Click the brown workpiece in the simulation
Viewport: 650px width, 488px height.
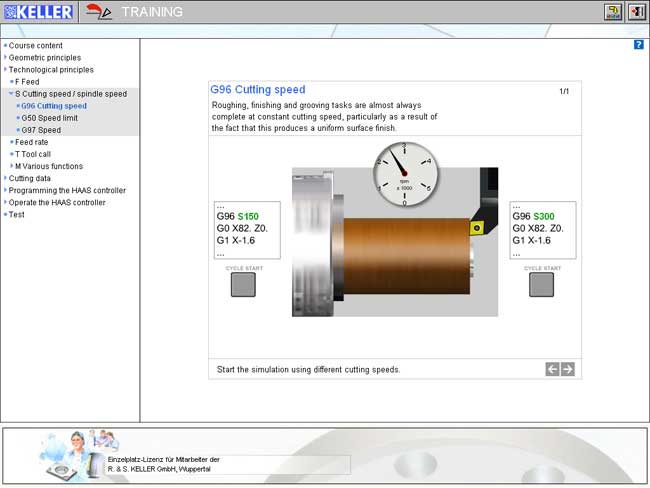point(406,256)
